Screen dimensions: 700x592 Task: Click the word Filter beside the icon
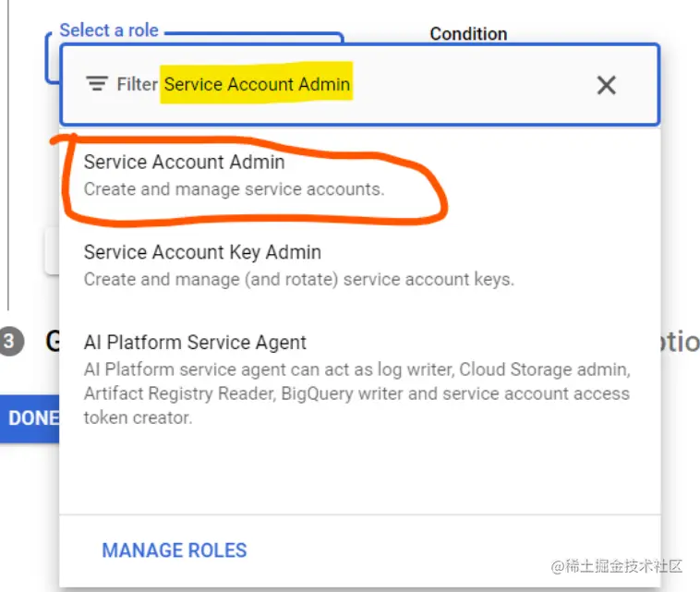[x=137, y=85]
